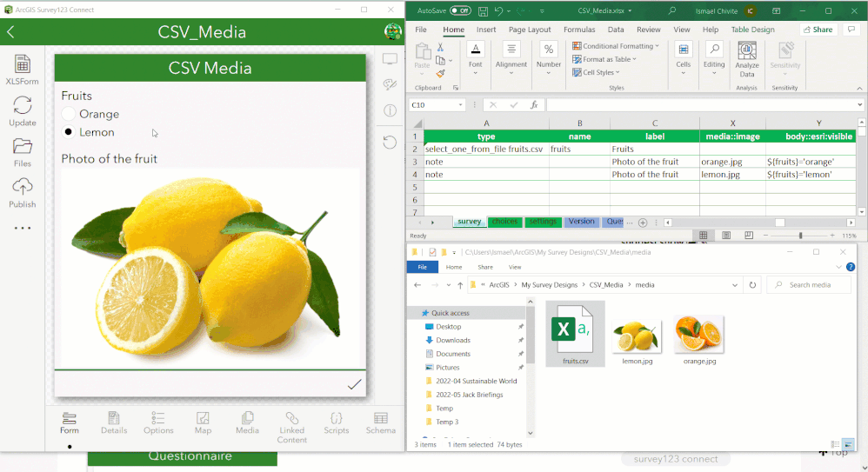
Task: Switch Excel to Page Layout view
Action: click(x=726, y=236)
